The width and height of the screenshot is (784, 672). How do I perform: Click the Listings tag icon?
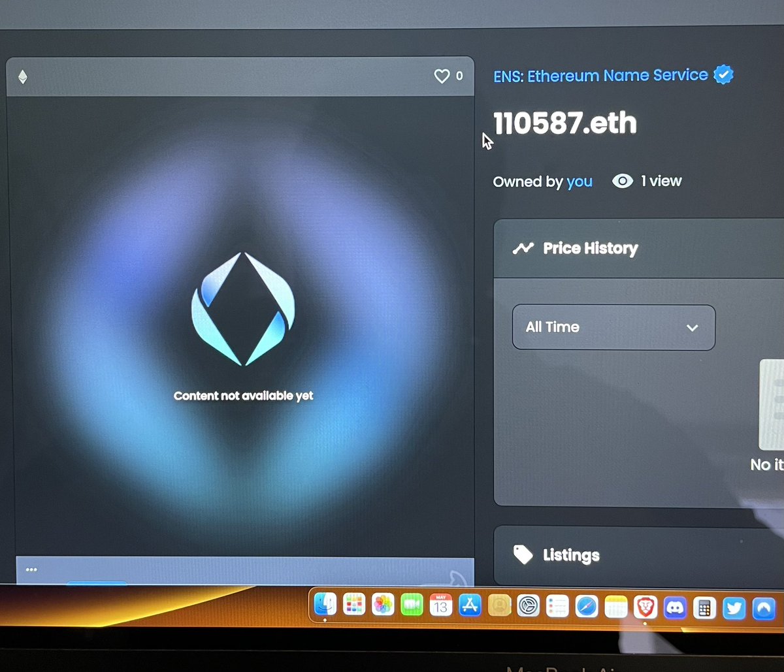coord(523,555)
